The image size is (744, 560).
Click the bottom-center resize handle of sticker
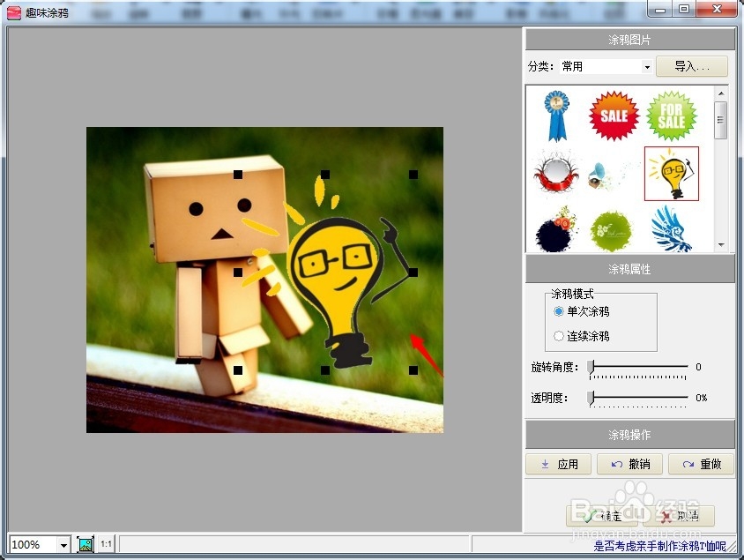point(325,370)
